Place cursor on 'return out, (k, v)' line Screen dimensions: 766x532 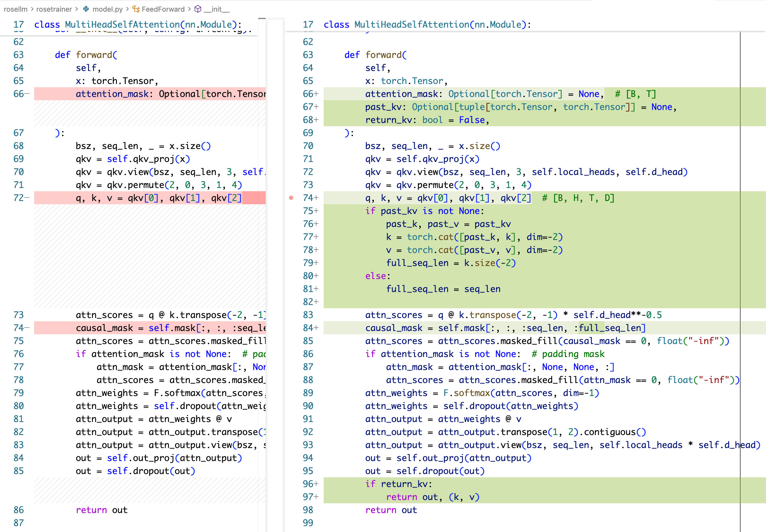433,497
